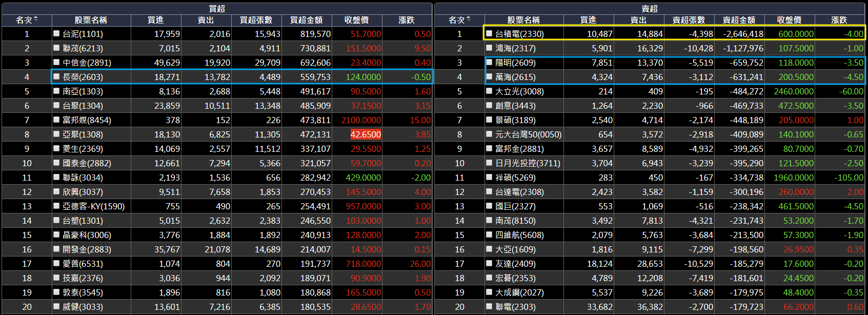Screen dimensions: 868x315
Task: Open stock 富邦金(2881)
Action: pos(519,149)
